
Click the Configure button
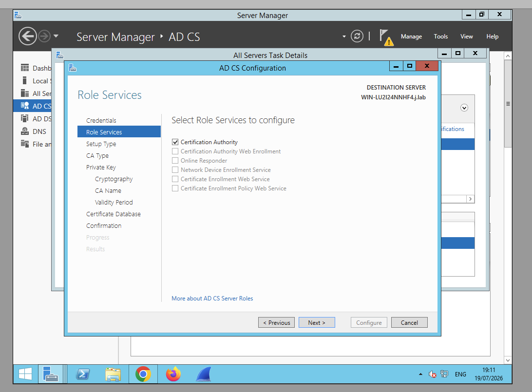click(x=369, y=322)
